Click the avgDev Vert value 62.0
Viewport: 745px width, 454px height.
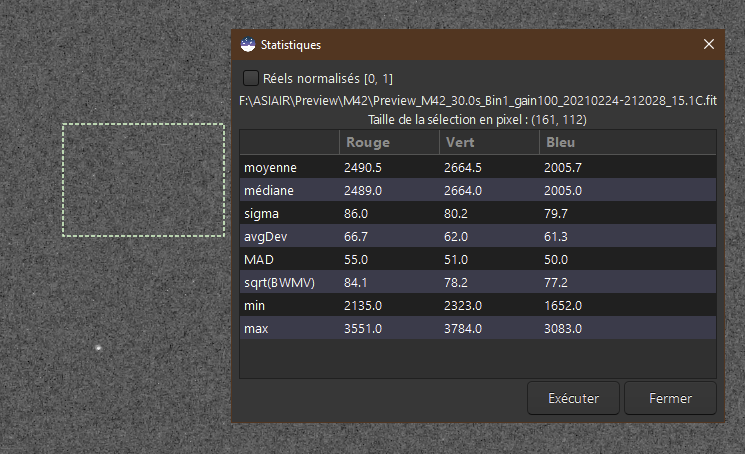tap(456, 236)
